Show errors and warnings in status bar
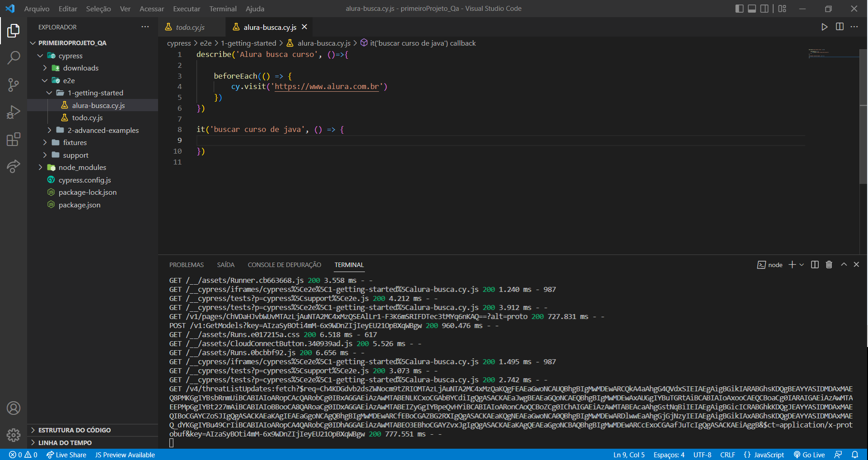Viewport: 868px width, 460px height. coord(23,455)
